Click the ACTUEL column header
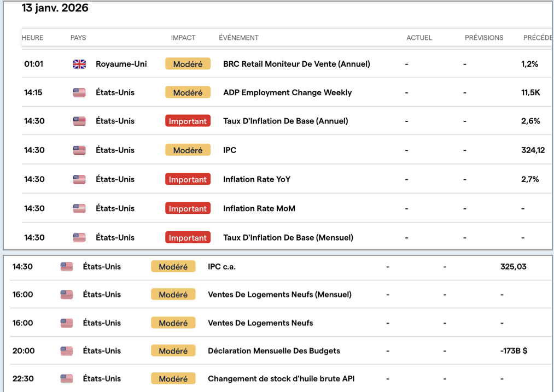This screenshot has height=392, width=554. coord(419,38)
